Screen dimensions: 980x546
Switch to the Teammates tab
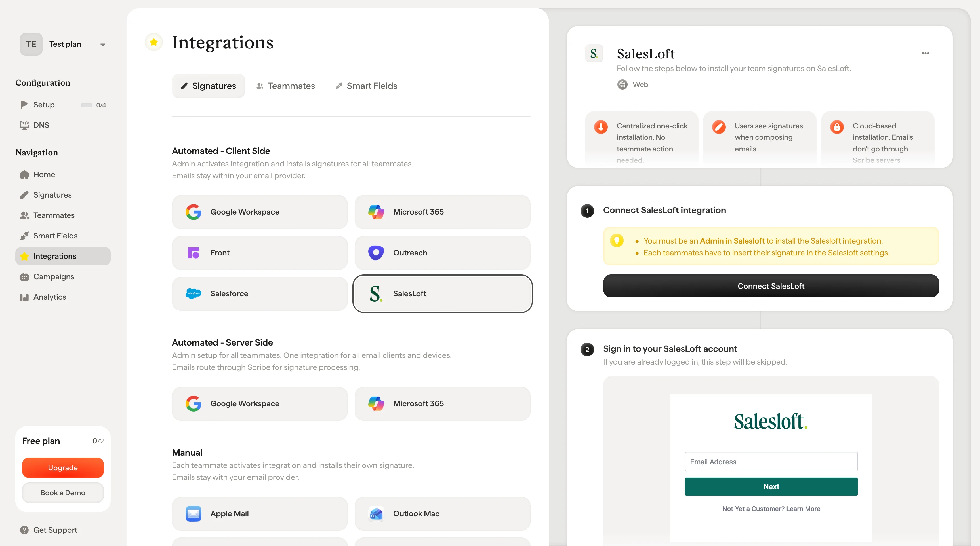click(286, 86)
